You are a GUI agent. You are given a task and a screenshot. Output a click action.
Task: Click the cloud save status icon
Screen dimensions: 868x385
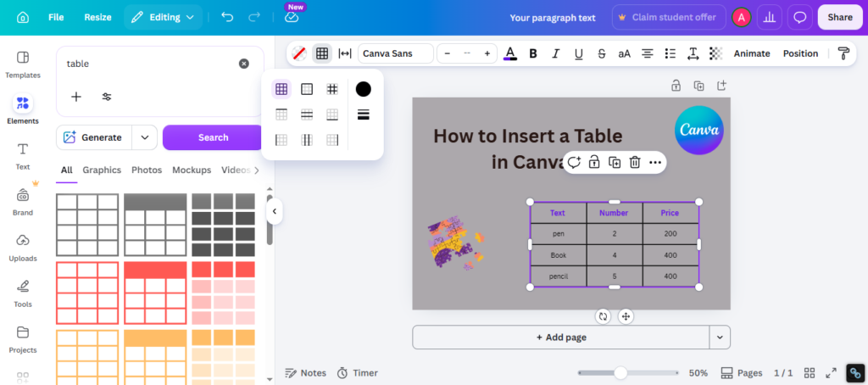tap(292, 17)
